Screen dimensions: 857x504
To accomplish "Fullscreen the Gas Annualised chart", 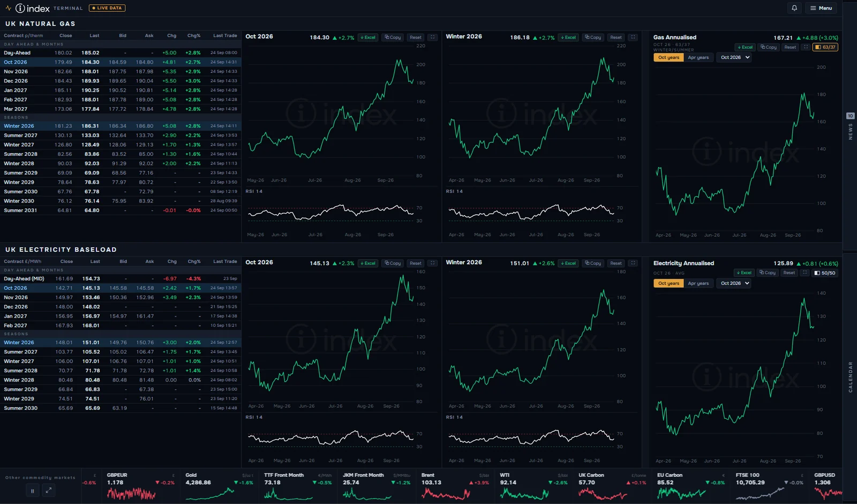I will 806,47.
